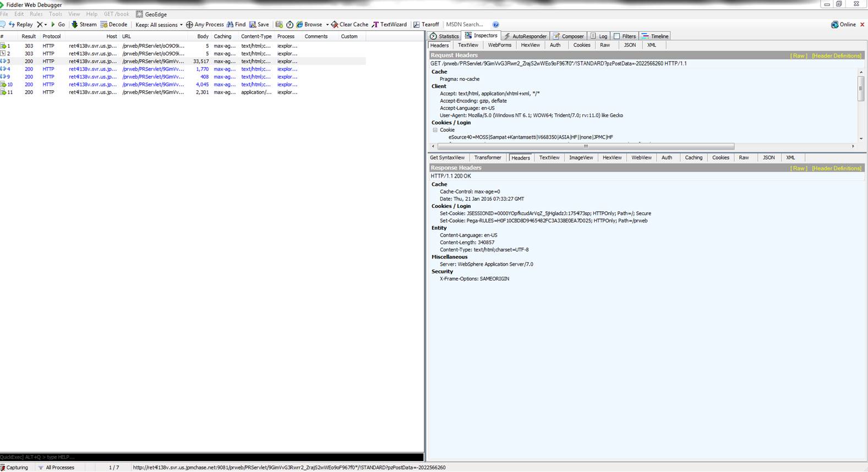Click the Go resume button
Image resolution: width=868 pixels, height=472 pixels.
(x=58, y=25)
